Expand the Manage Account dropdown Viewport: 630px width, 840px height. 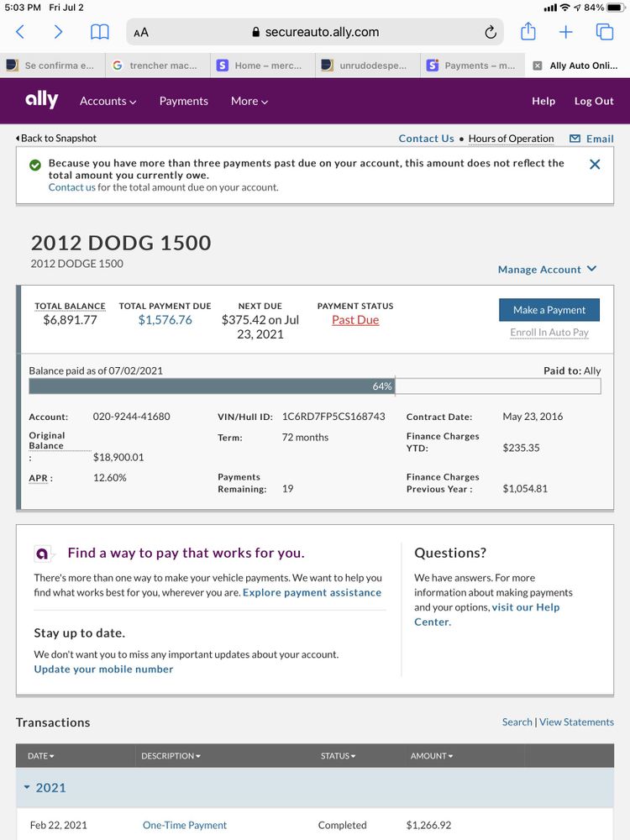[x=547, y=270]
